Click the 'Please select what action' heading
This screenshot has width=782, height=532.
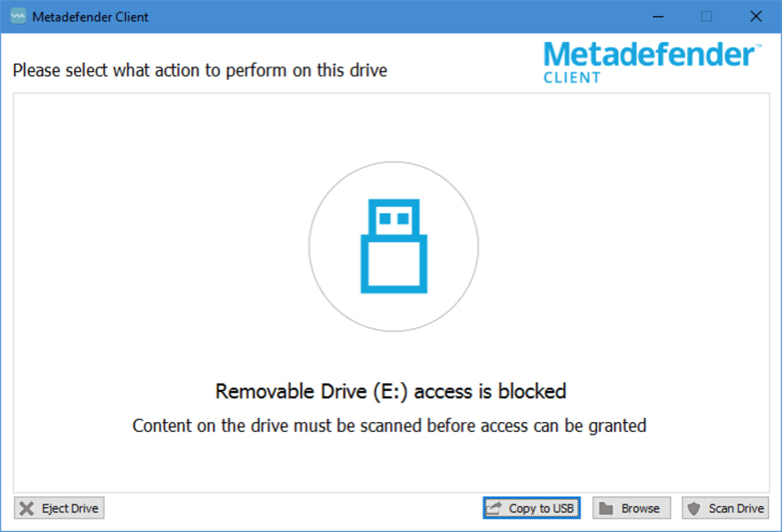coord(200,70)
